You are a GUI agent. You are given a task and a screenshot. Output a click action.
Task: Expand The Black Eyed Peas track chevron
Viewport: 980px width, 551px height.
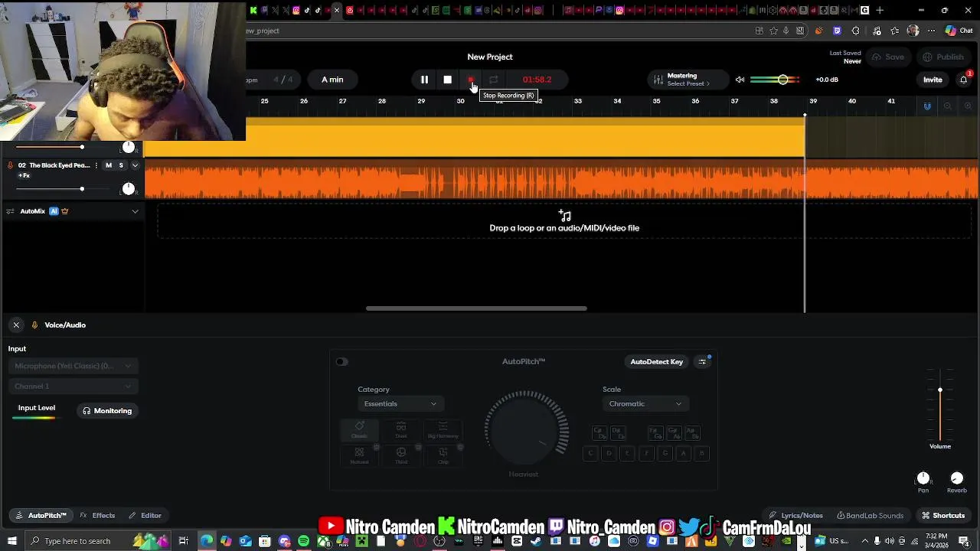(136, 165)
